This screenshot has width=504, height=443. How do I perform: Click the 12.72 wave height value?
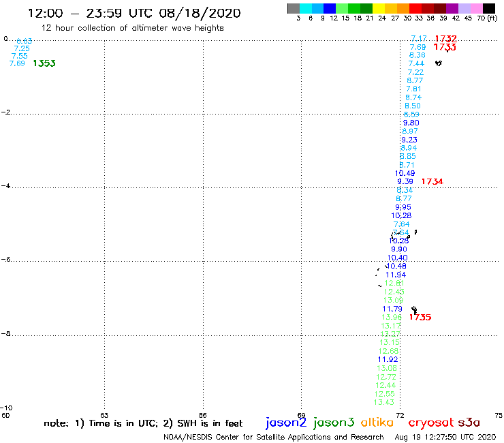tap(386, 377)
